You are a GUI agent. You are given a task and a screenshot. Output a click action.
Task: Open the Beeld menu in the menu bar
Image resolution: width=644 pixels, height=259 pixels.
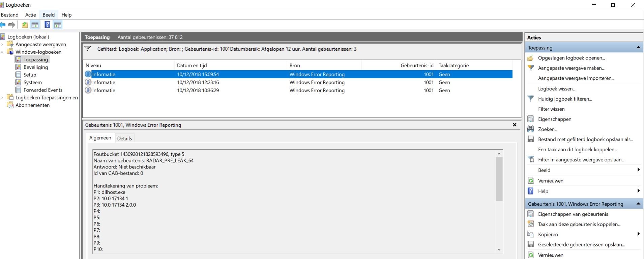coord(49,15)
